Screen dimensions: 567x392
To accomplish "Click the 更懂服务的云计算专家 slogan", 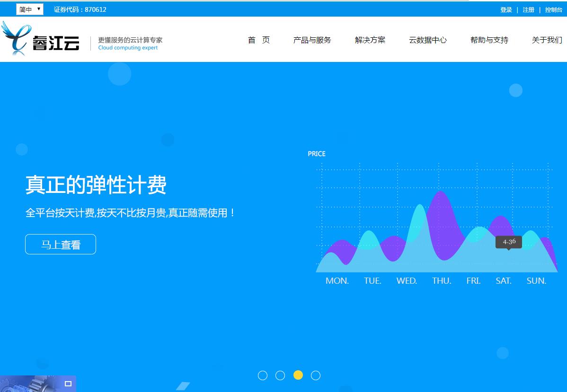I will [130, 40].
